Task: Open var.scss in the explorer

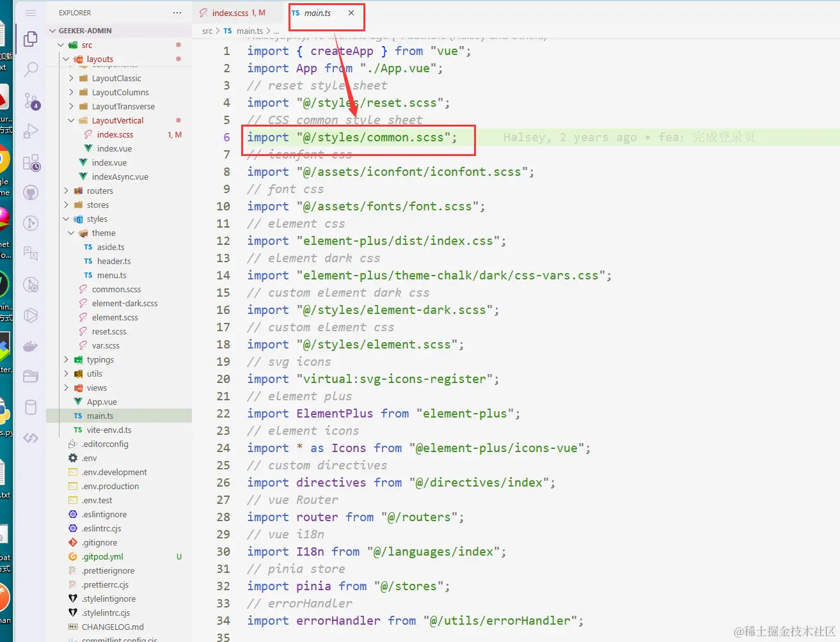Action: 106,345
